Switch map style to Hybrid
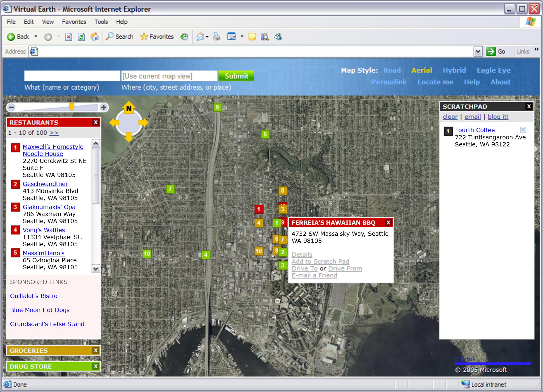This screenshot has width=543, height=392. point(454,70)
